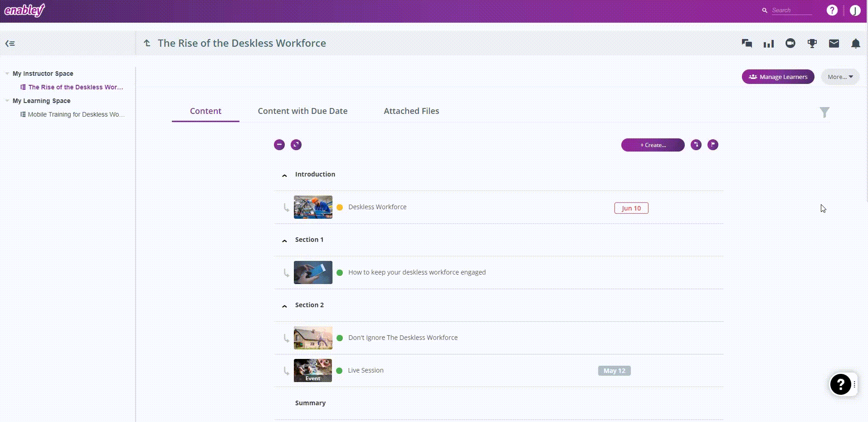Screen dimensions: 868x422
Task: Open the trophy achievements icon
Action: click(812, 44)
